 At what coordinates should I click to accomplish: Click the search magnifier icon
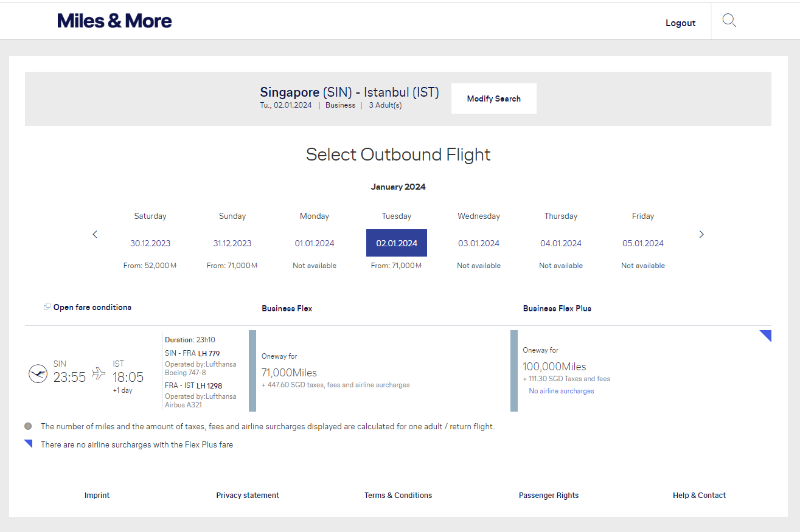pyautogui.click(x=729, y=21)
